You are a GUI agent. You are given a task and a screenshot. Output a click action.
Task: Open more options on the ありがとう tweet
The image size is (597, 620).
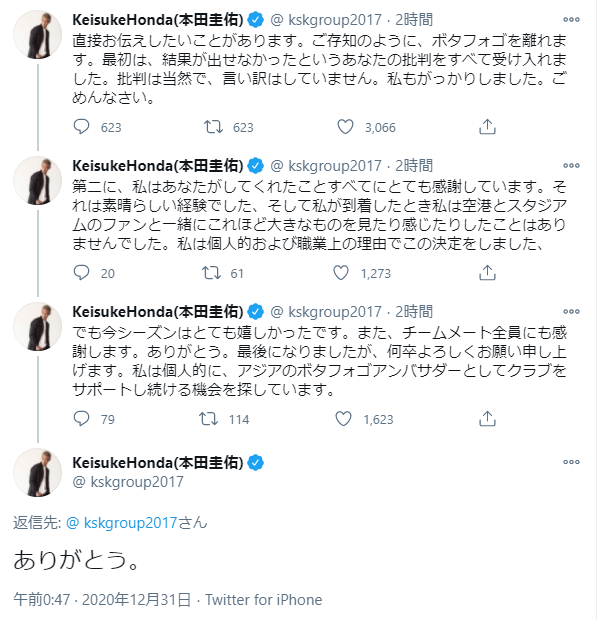click(x=571, y=461)
